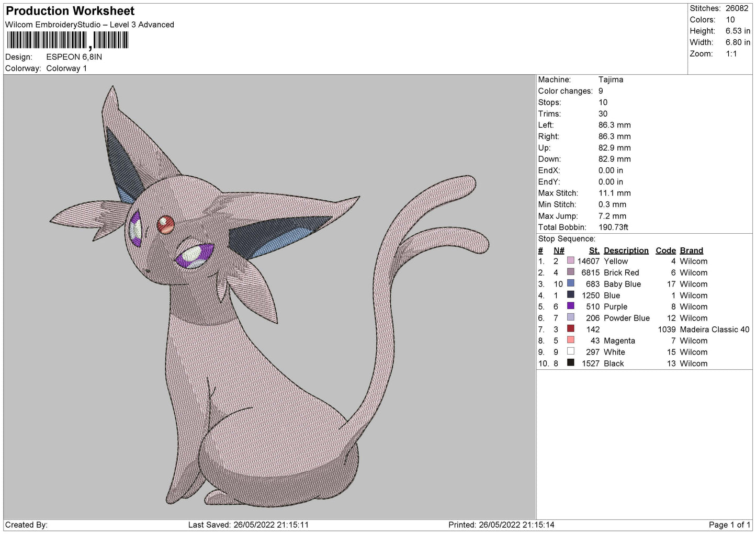
Task: Click the 'Madeira Classic 40' brand text
Action: point(714,330)
